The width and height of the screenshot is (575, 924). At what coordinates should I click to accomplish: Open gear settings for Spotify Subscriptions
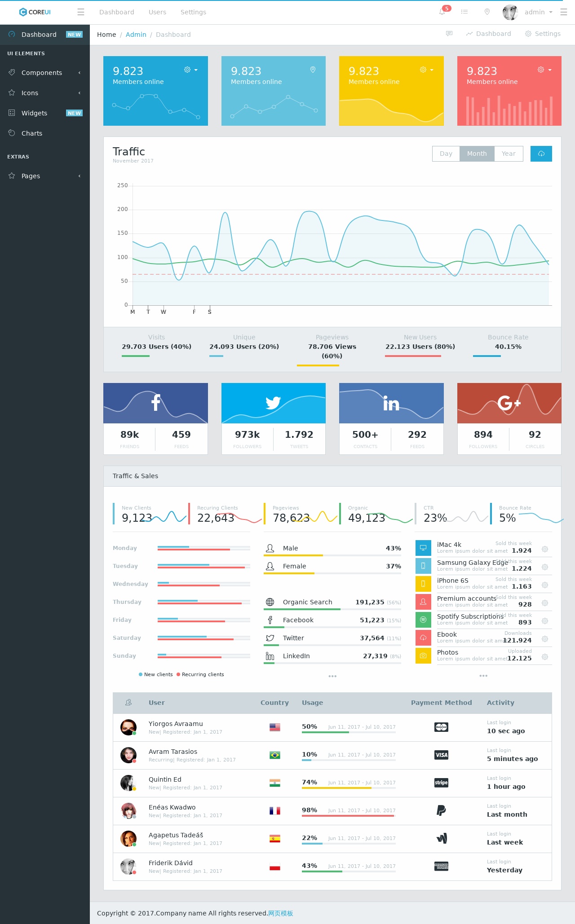(545, 621)
